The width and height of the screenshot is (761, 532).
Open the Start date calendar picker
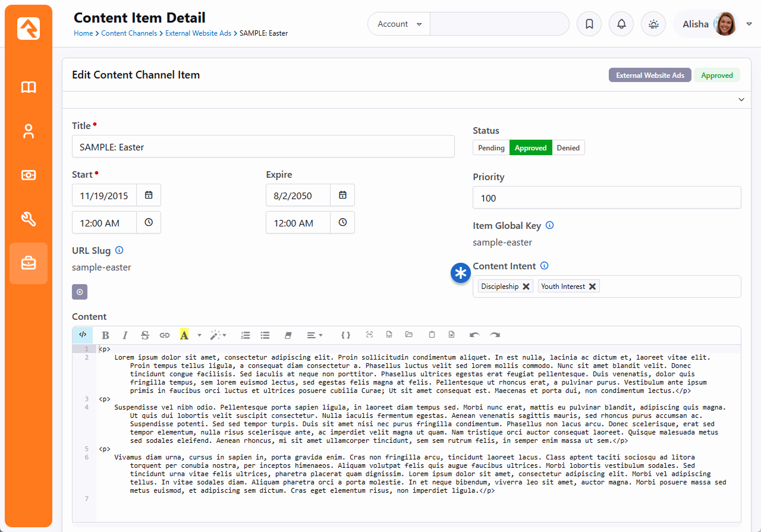(149, 195)
